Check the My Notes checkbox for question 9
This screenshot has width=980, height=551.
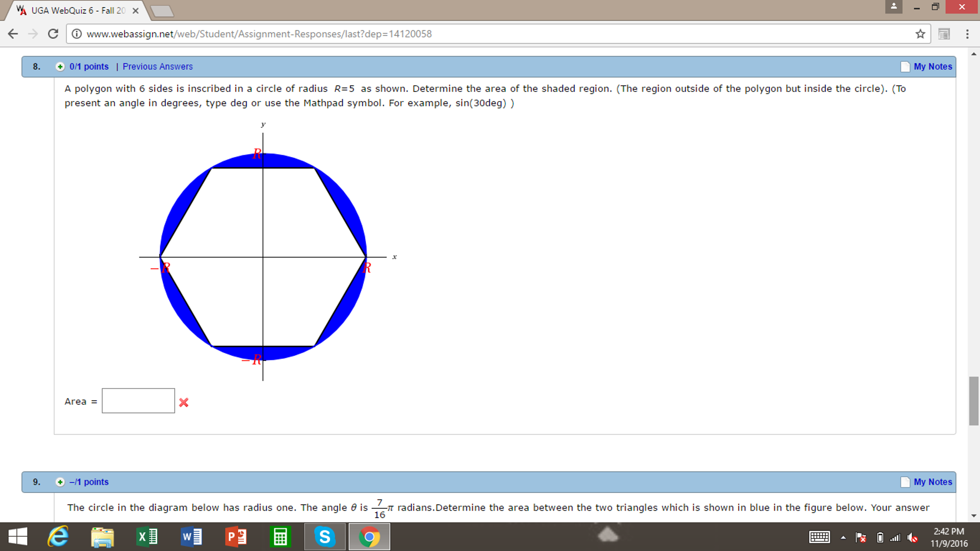[905, 482]
